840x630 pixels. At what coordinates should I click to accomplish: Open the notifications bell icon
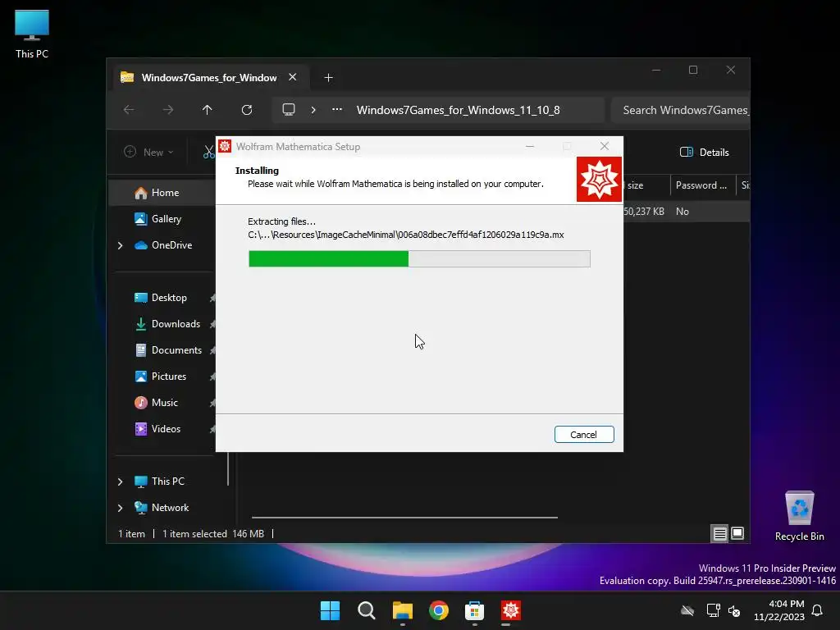pos(818,610)
